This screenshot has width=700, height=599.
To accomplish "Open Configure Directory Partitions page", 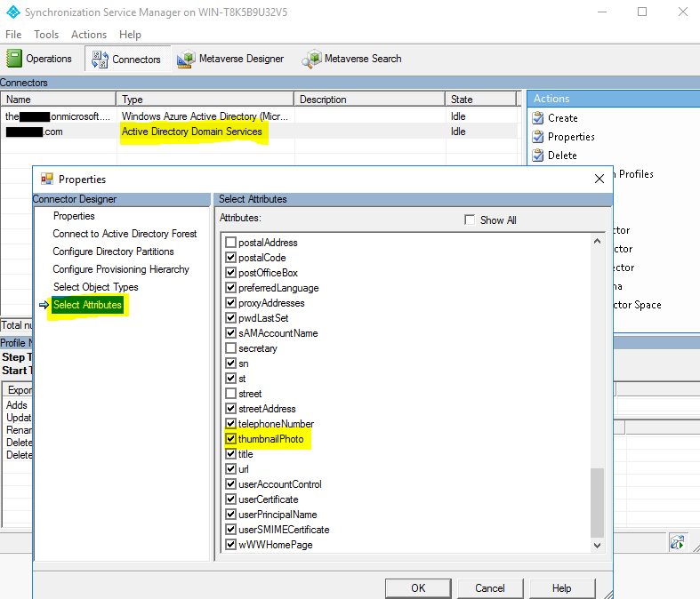I will pyautogui.click(x=113, y=252).
